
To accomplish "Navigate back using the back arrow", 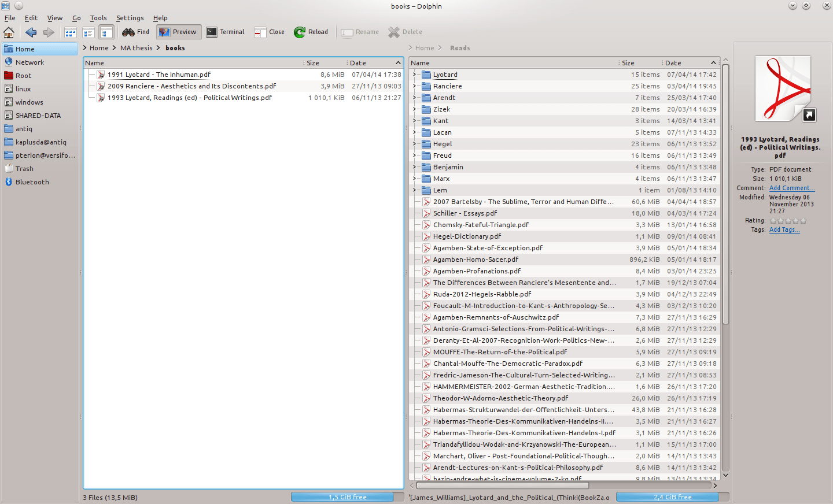I will click(x=31, y=32).
